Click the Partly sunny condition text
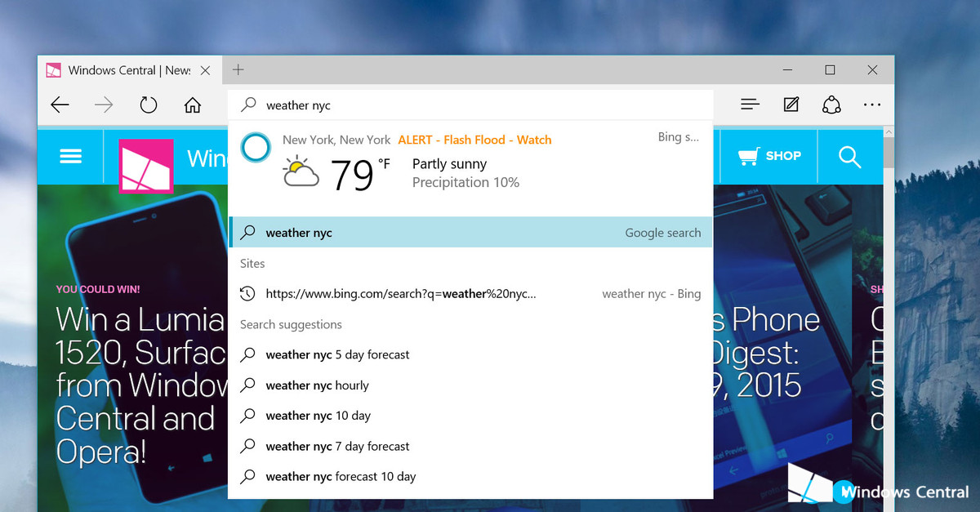 pyautogui.click(x=450, y=164)
